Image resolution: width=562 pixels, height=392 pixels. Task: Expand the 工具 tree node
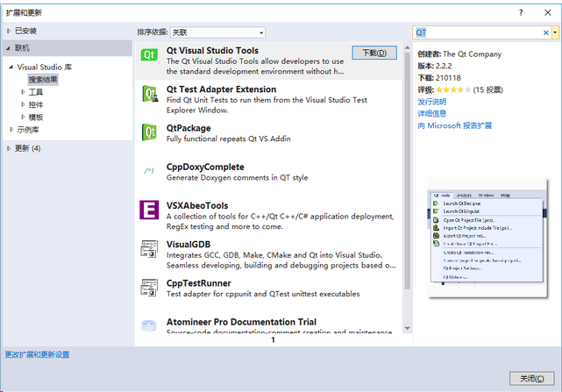click(23, 92)
